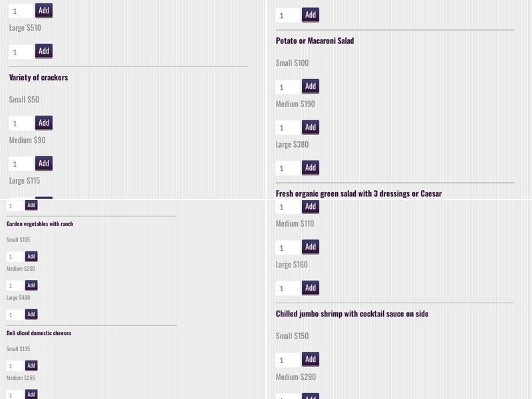
Task: Add Large $380 Potato or Macaroni Salad
Action: pos(310,168)
